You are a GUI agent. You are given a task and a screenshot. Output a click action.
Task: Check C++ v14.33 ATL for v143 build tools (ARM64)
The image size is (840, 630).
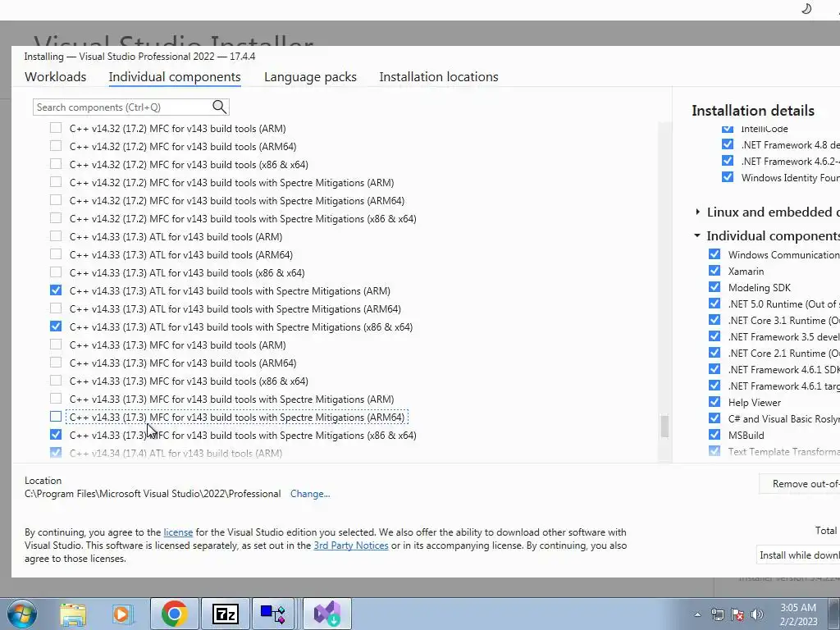[x=56, y=254]
